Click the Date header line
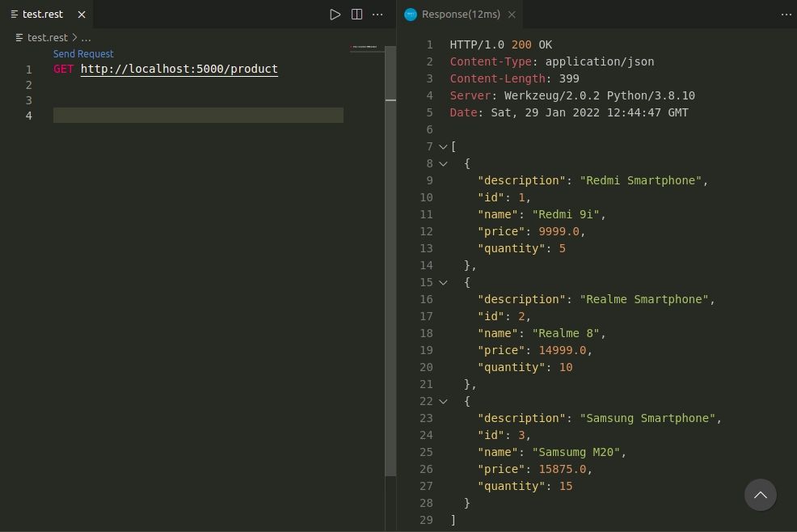 tap(569, 112)
